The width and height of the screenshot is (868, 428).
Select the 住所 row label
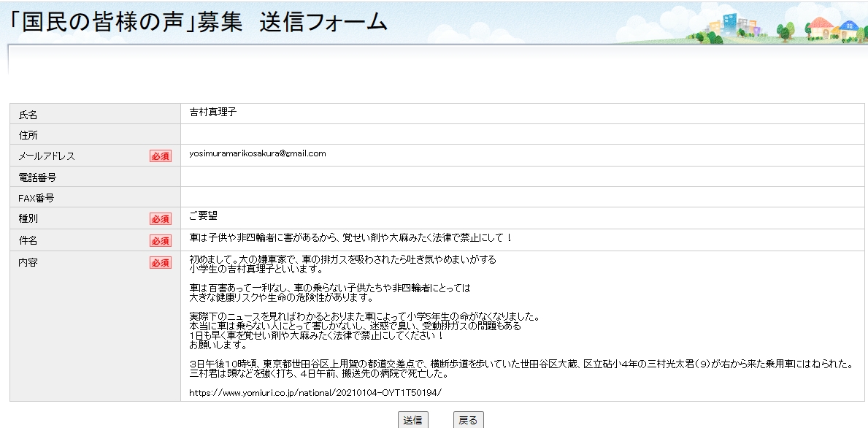click(x=28, y=135)
